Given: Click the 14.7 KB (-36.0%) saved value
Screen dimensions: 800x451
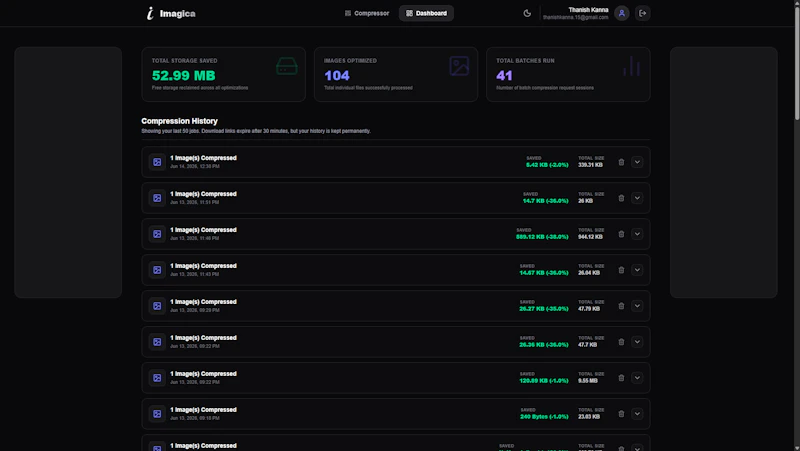Looking at the screenshot, I should [x=545, y=201].
